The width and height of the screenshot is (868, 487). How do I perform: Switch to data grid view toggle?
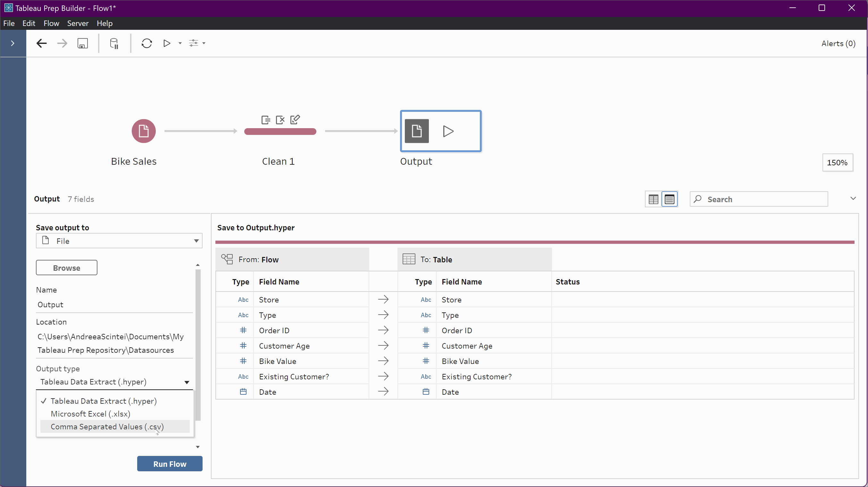point(653,199)
